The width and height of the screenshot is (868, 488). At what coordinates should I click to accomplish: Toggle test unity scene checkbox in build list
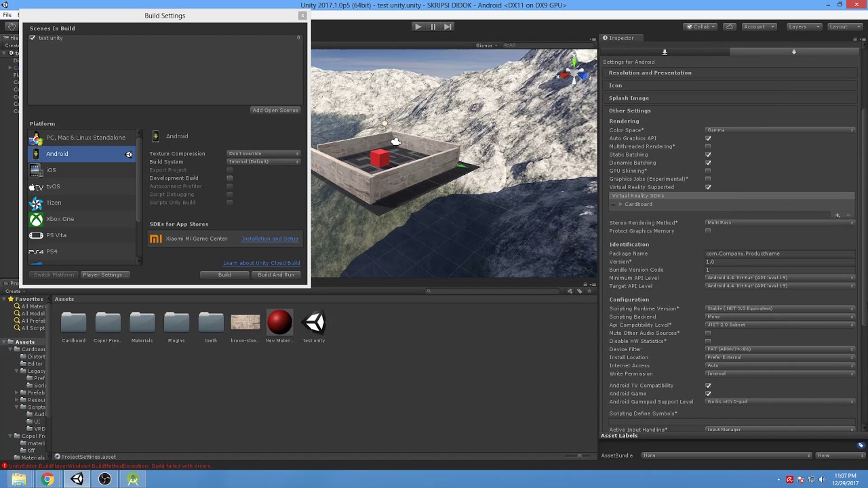33,38
